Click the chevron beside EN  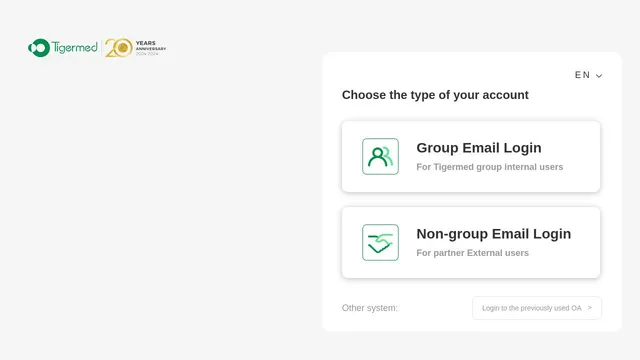tap(599, 76)
